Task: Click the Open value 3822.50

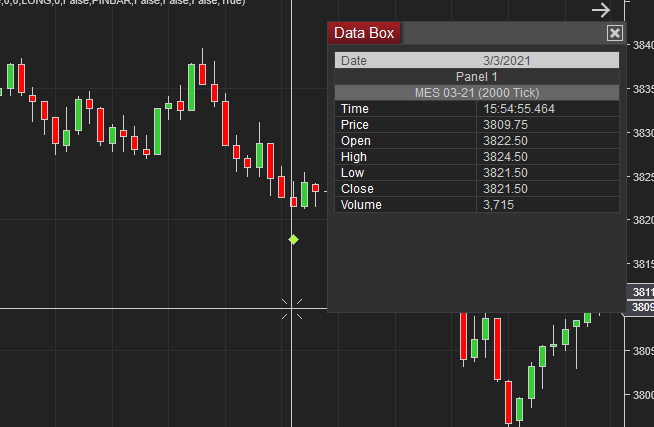Action: click(x=505, y=141)
